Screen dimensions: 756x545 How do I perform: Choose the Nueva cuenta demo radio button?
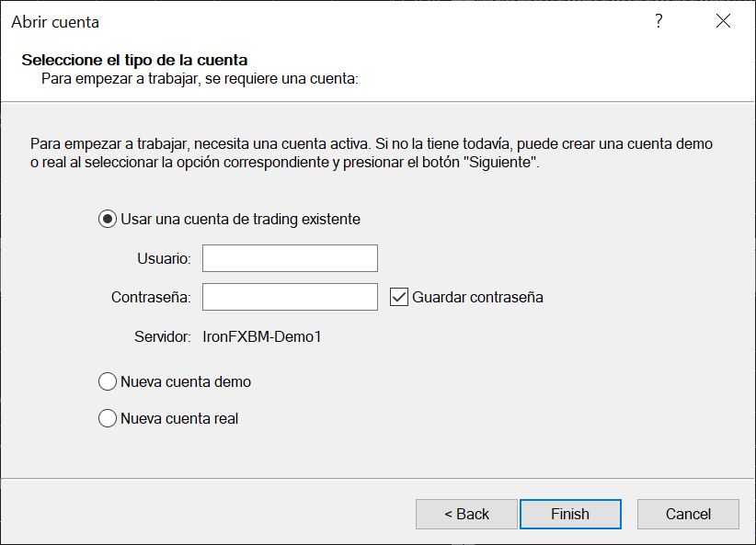[108, 381]
